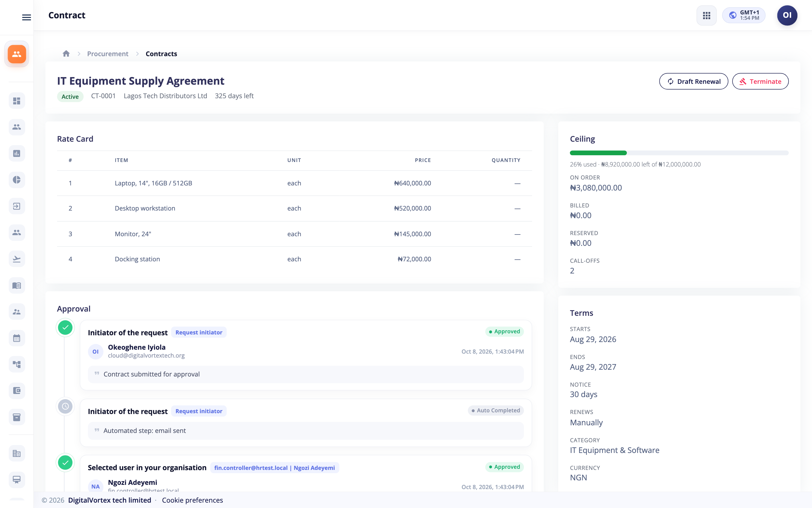Click the CT-0001 contract number
The width and height of the screenshot is (812, 508).
103,96
